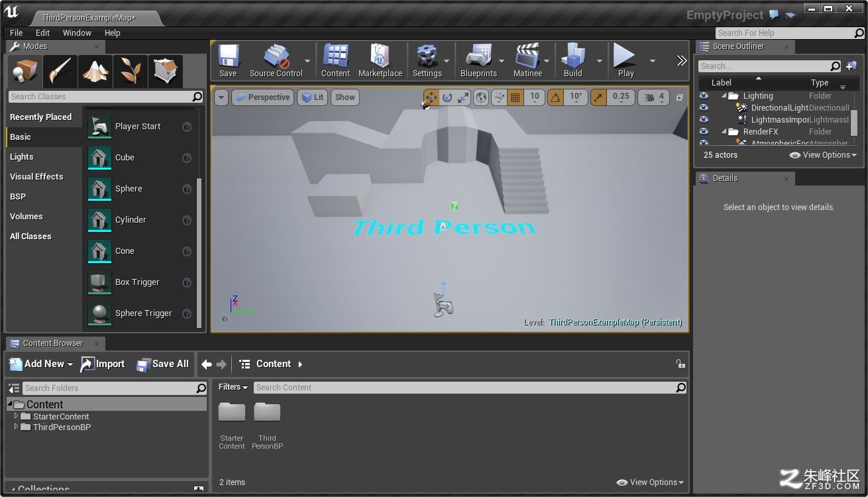Screen dimensions: 868x497
Task: Select the Paint mode brush icon
Action: tap(60, 72)
